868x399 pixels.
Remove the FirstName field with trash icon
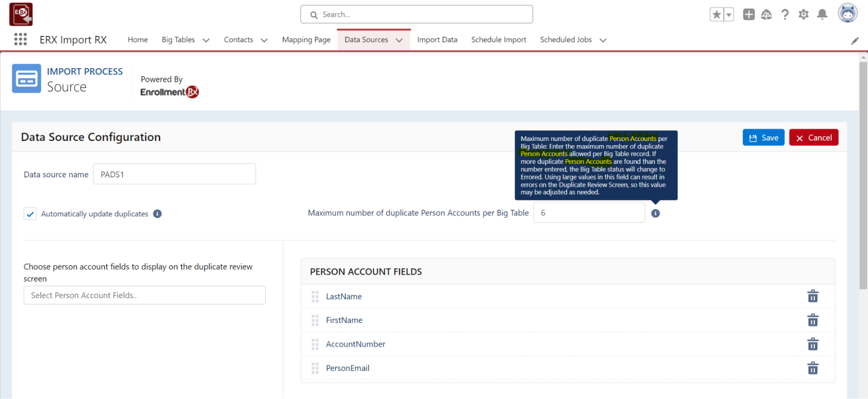(x=812, y=320)
